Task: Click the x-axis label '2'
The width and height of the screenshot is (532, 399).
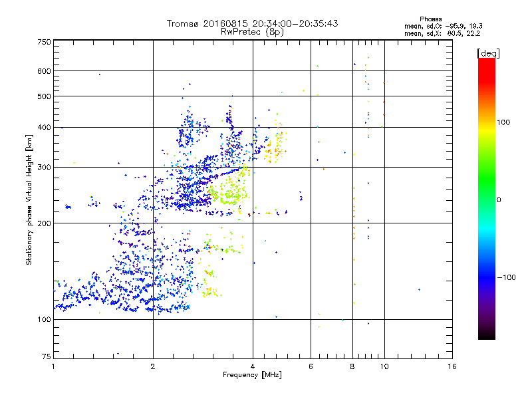Action: click(153, 366)
